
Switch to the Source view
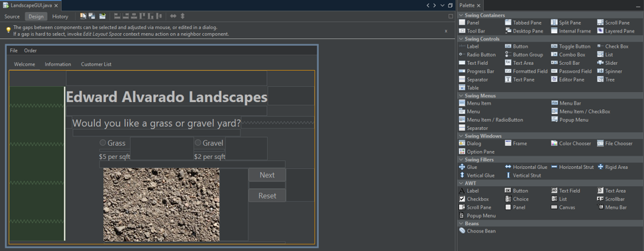[12, 17]
